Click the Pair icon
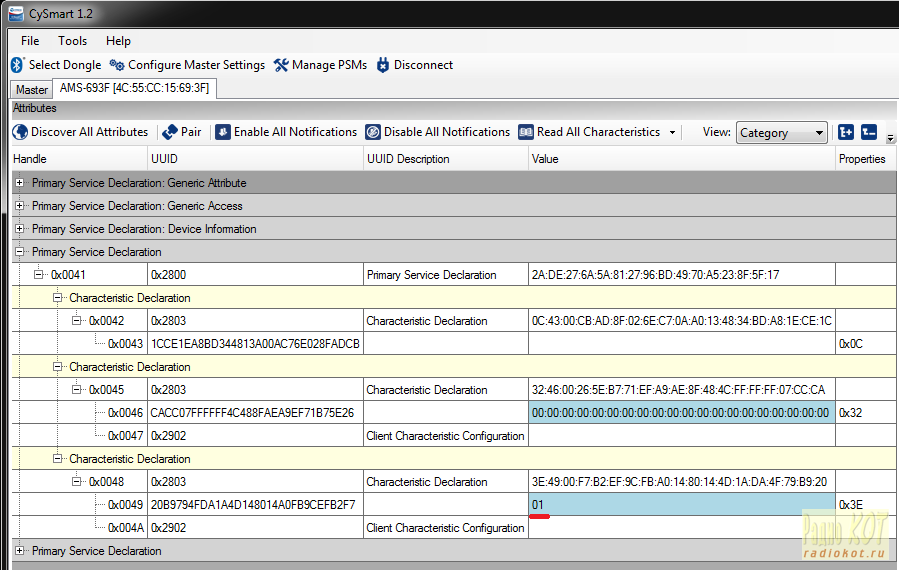Screen dimensions: 899x570 pyautogui.click(x=170, y=132)
